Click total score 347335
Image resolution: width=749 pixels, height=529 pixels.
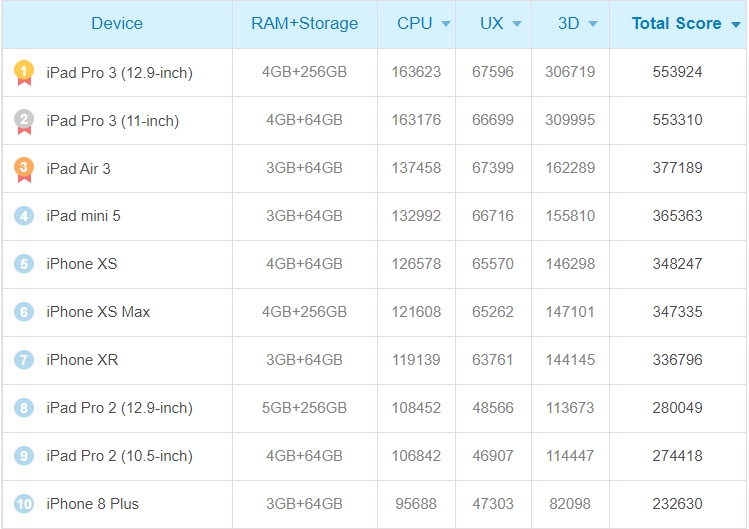click(677, 312)
